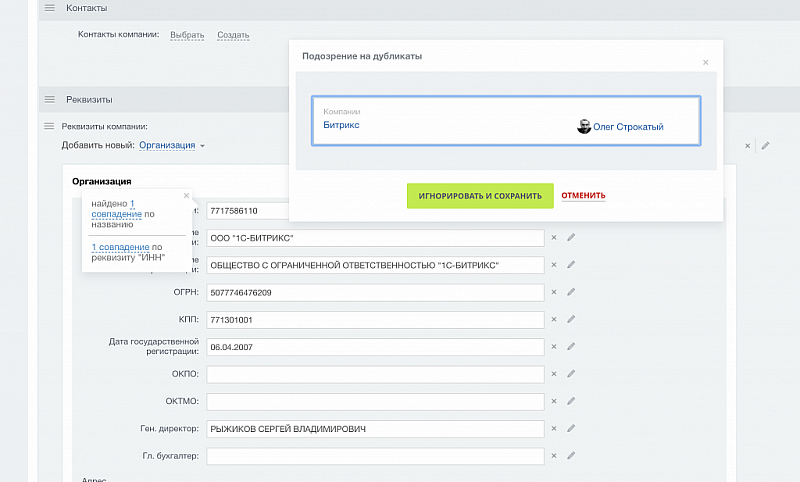Remove the ОГРН field
800x482 pixels.
(554, 292)
